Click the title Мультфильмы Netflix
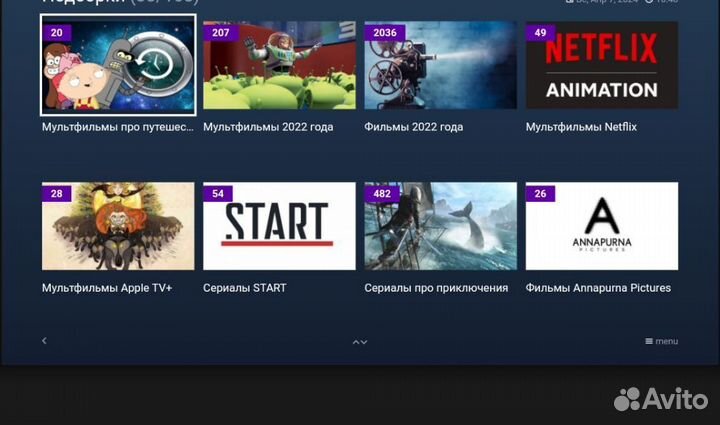This screenshot has width=720, height=425. point(581,127)
